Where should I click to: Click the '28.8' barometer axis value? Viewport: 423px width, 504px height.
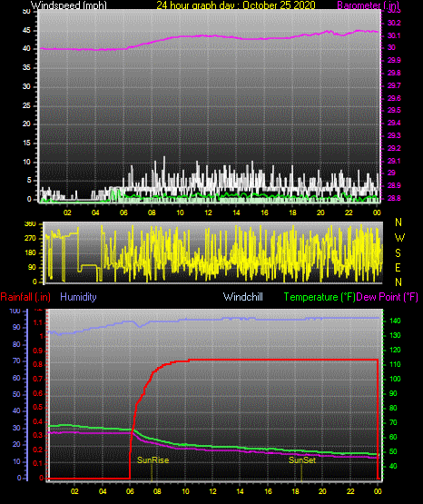(x=394, y=198)
